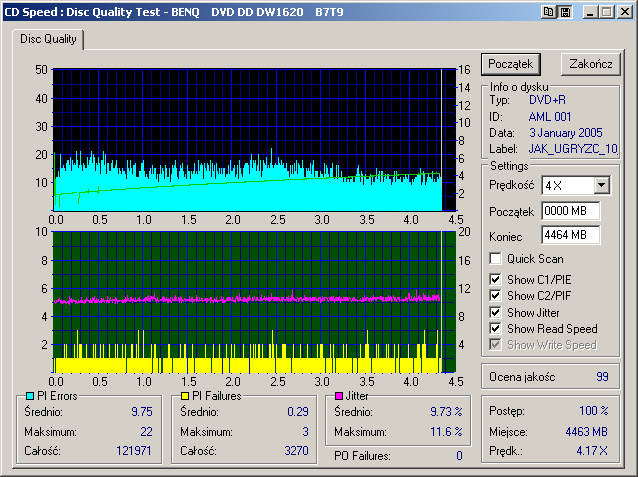Screen dimensions: 638x477
Task: Click PI Failures maximum value 3
Action: [x=306, y=431]
